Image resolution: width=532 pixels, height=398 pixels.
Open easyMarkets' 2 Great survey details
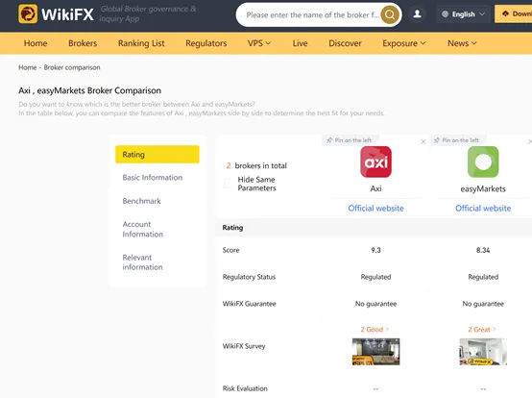pyautogui.click(x=482, y=330)
